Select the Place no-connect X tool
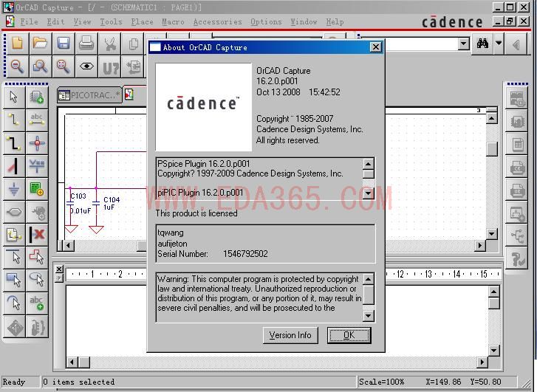The width and height of the screenshot is (537, 392). 37,235
